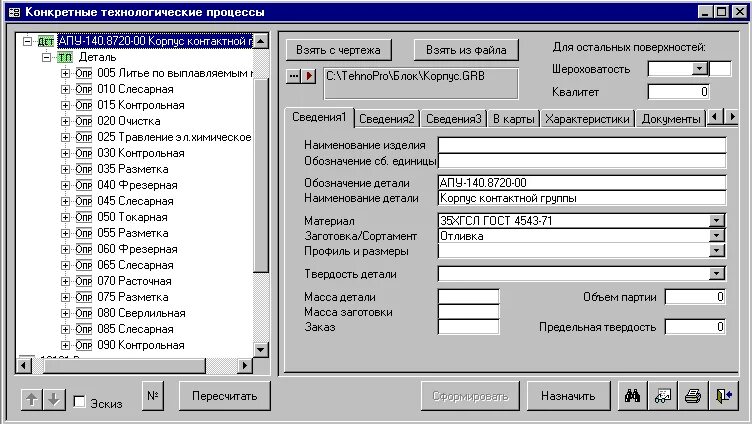The image size is (752, 424).
Task: Click tree vertical scrollbar up arrow
Action: point(260,41)
